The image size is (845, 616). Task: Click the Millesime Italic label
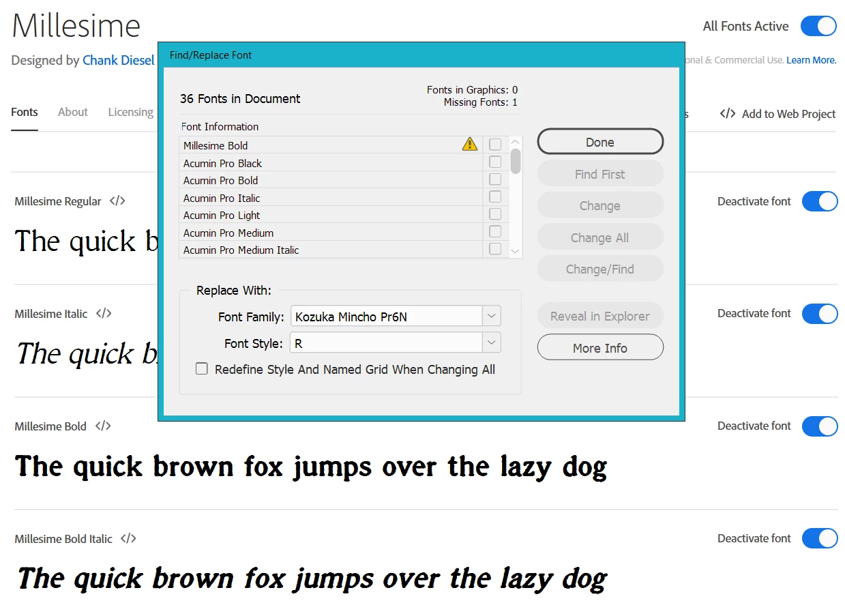pyautogui.click(x=51, y=314)
